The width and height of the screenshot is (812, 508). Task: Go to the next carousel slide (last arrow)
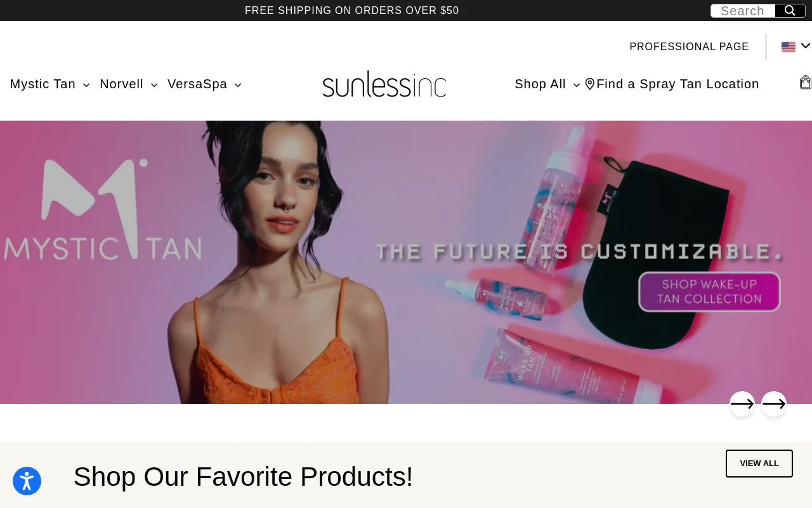click(774, 404)
